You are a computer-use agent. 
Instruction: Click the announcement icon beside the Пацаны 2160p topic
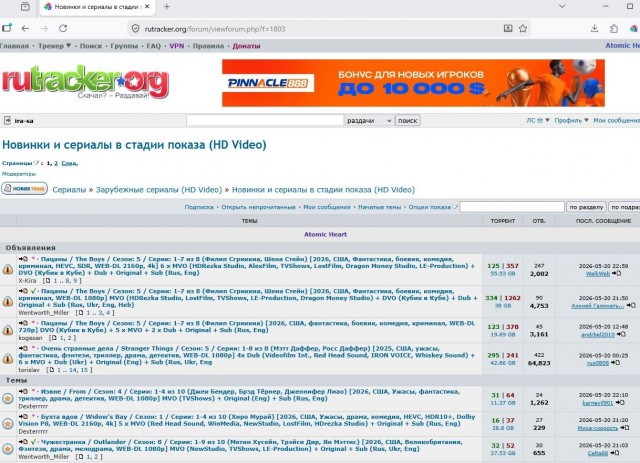tap(8, 269)
